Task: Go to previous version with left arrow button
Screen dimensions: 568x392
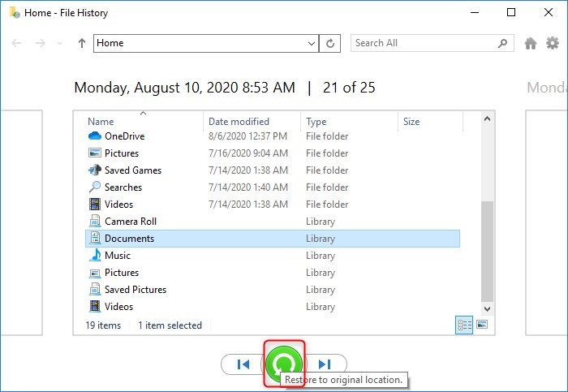Action: point(243,364)
